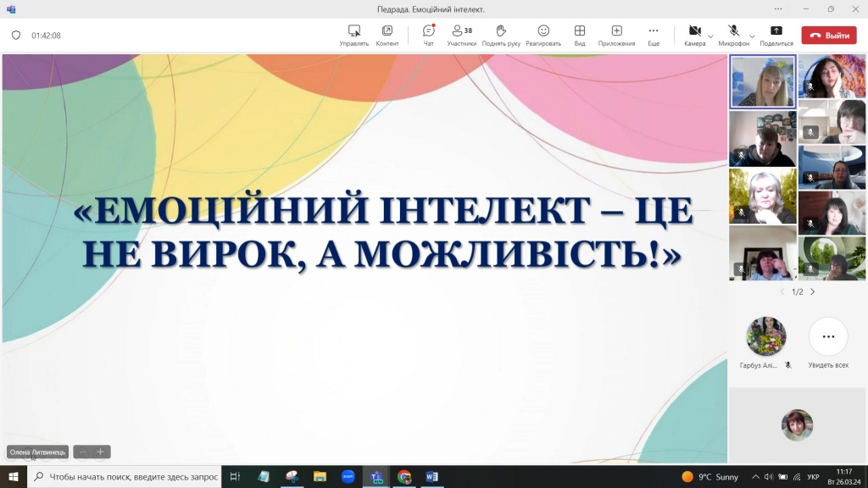This screenshot has width=868, height=488.
Task: Switch to Teams taskbar icon
Action: coord(376,476)
